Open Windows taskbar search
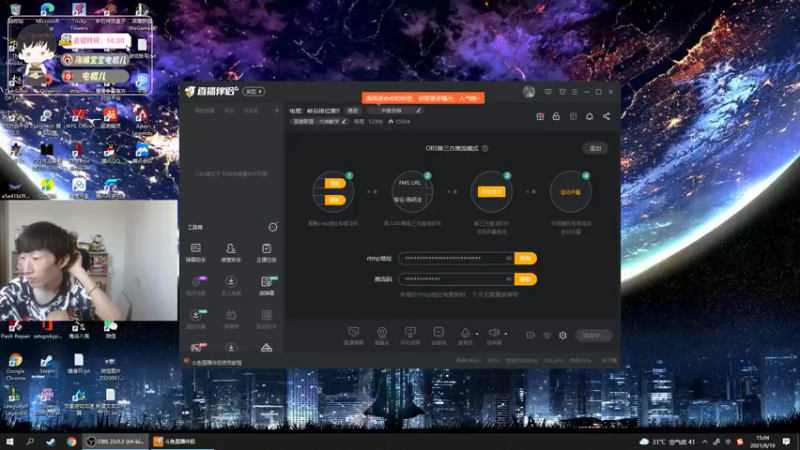800x450 pixels. click(x=30, y=442)
